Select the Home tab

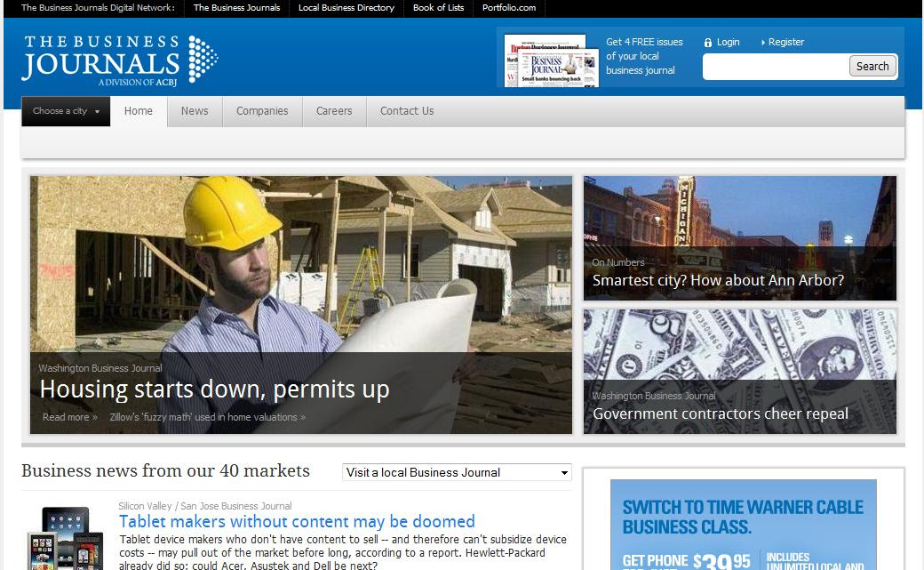click(x=139, y=111)
